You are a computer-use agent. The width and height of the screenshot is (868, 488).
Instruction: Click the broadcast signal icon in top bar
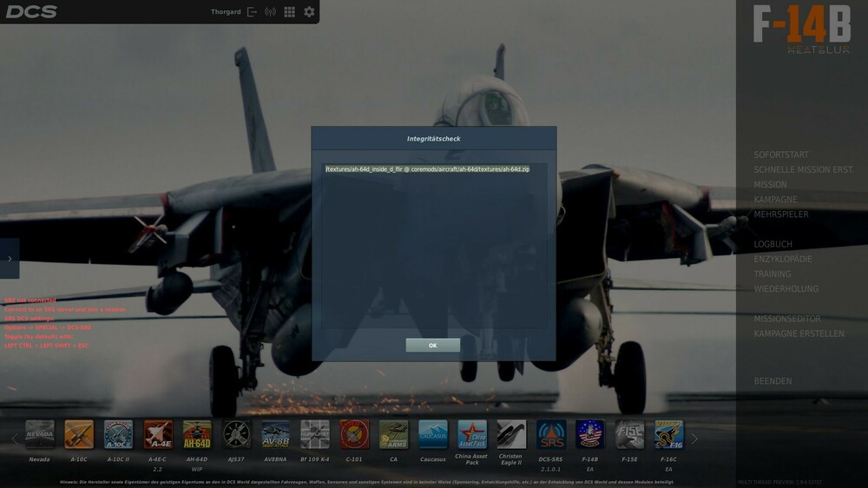[270, 11]
